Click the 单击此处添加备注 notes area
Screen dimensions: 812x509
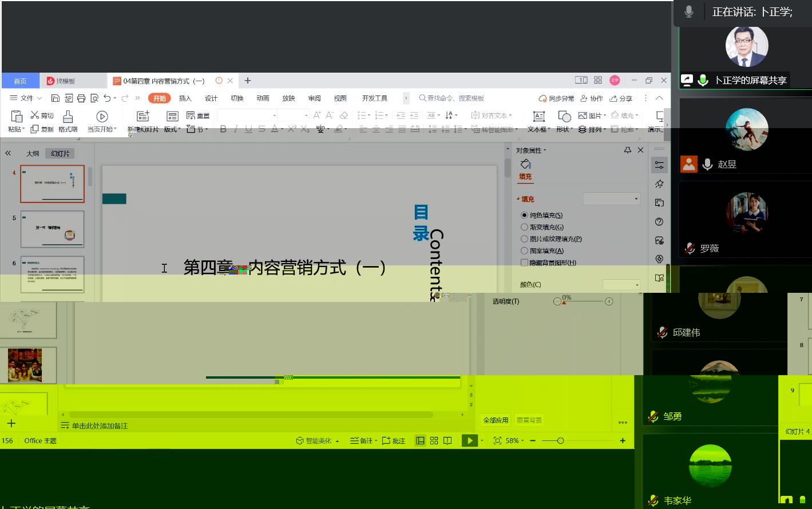[100, 426]
